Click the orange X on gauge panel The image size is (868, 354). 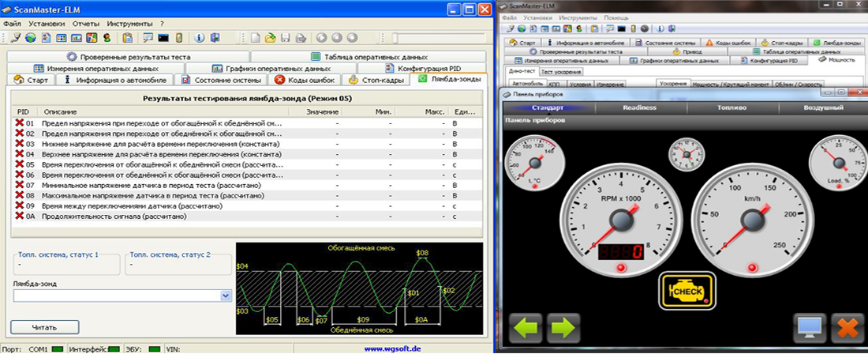point(847,327)
